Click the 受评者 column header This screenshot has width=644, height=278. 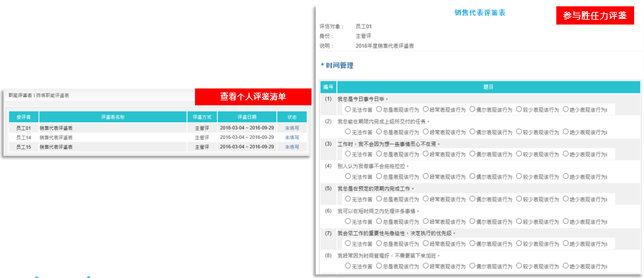[24, 117]
